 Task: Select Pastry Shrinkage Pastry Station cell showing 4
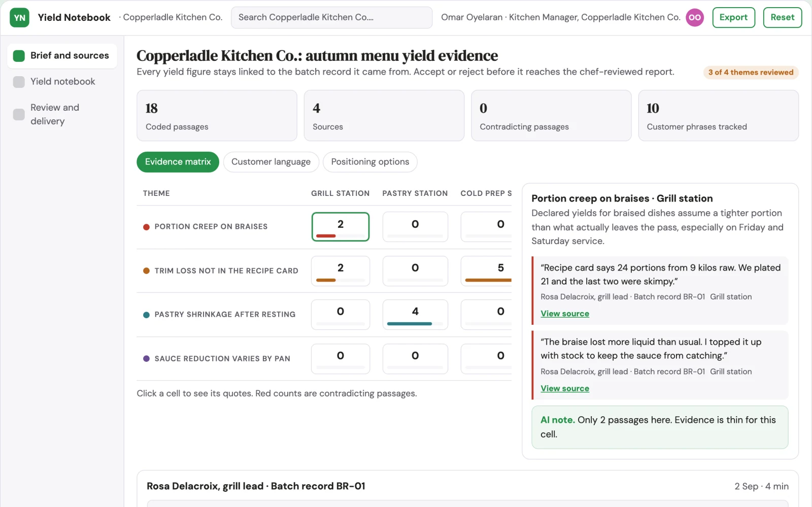415,315
